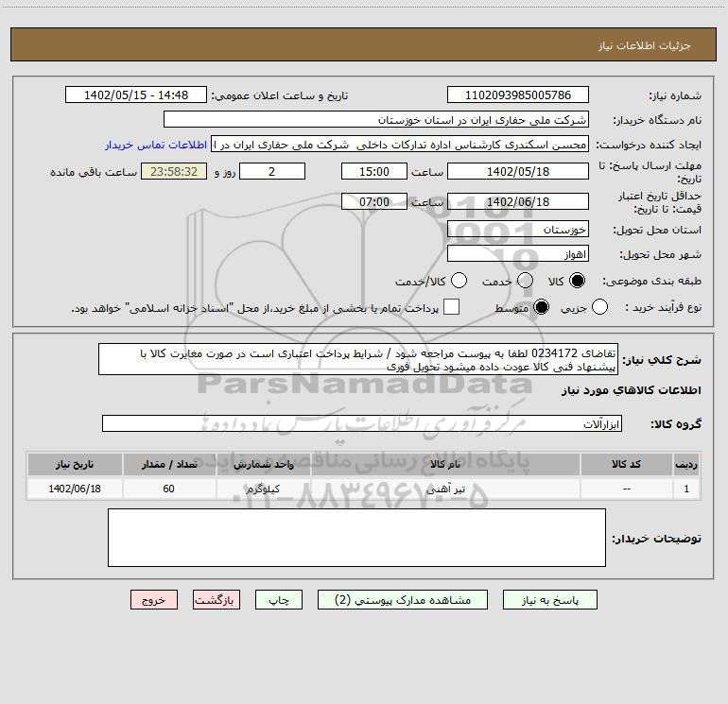Click the table date cell 1402/06/18
Screen dimensions: 728x704
[75, 489]
